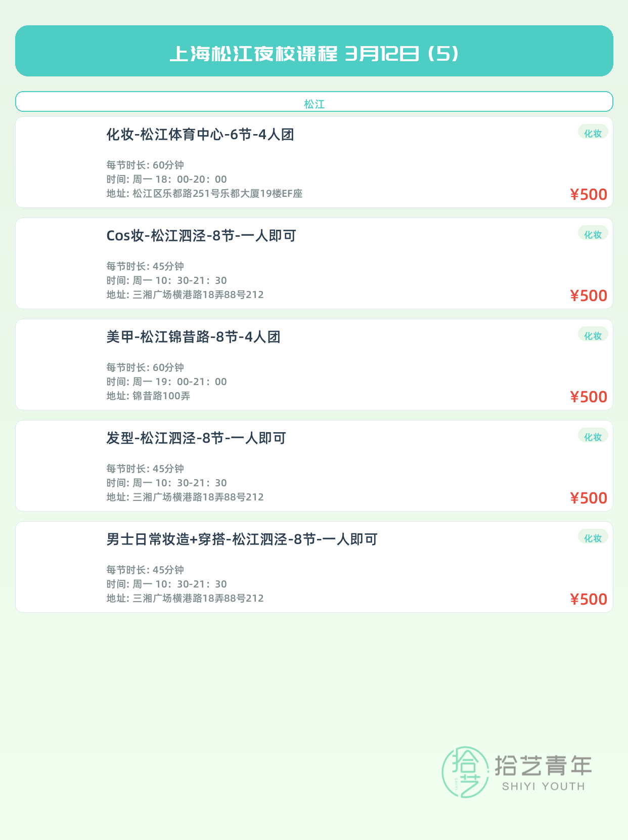Viewport: 628px width, 840px height.
Task: Click the ¥500 price on 美甲 course
Action: click(x=589, y=397)
